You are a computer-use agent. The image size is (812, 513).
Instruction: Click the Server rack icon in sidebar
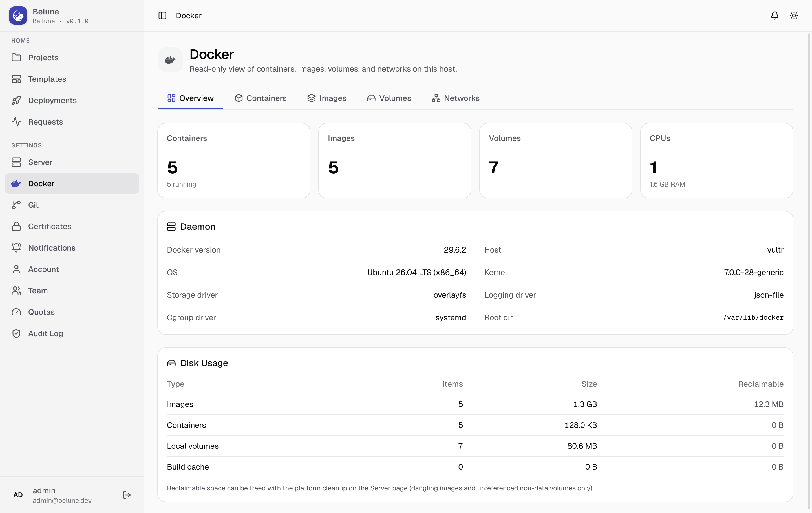tap(16, 162)
